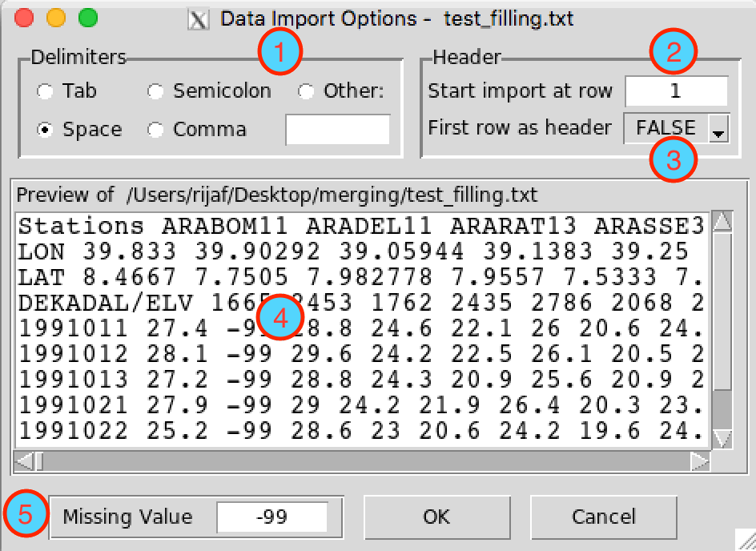
Task: Click the Start import at row field
Action: pos(676,90)
